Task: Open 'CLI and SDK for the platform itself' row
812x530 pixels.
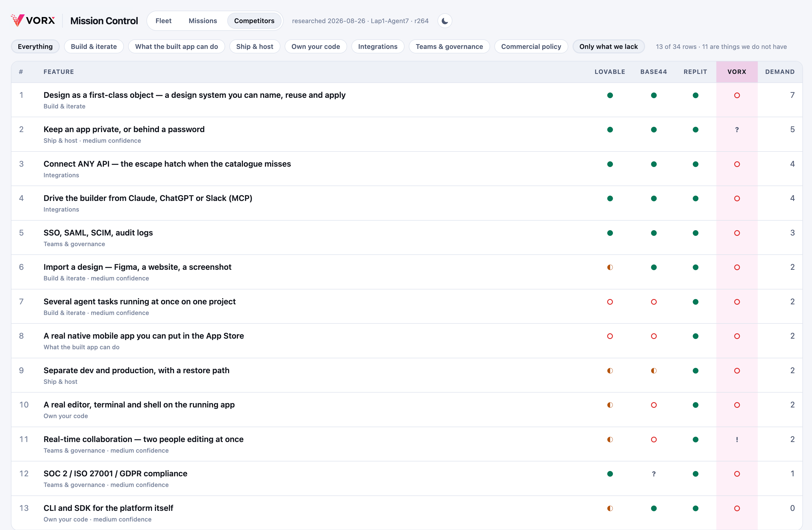Action: click(x=407, y=513)
